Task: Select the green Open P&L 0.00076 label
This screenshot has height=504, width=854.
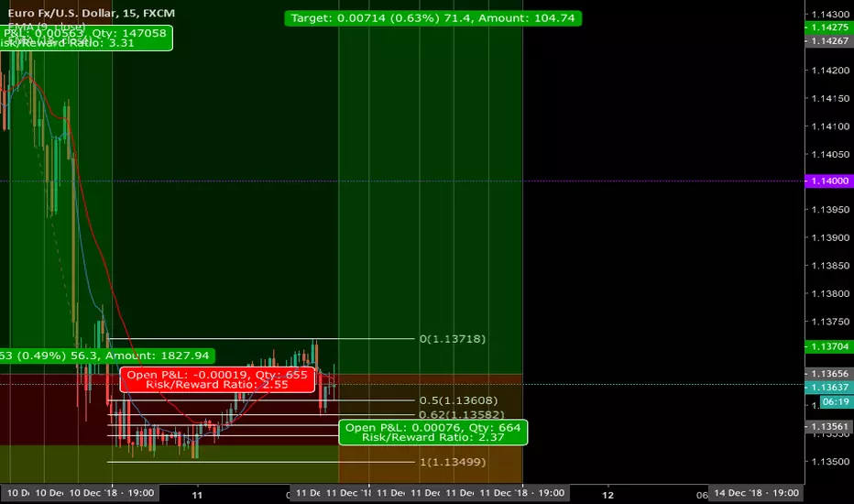Action: point(433,433)
